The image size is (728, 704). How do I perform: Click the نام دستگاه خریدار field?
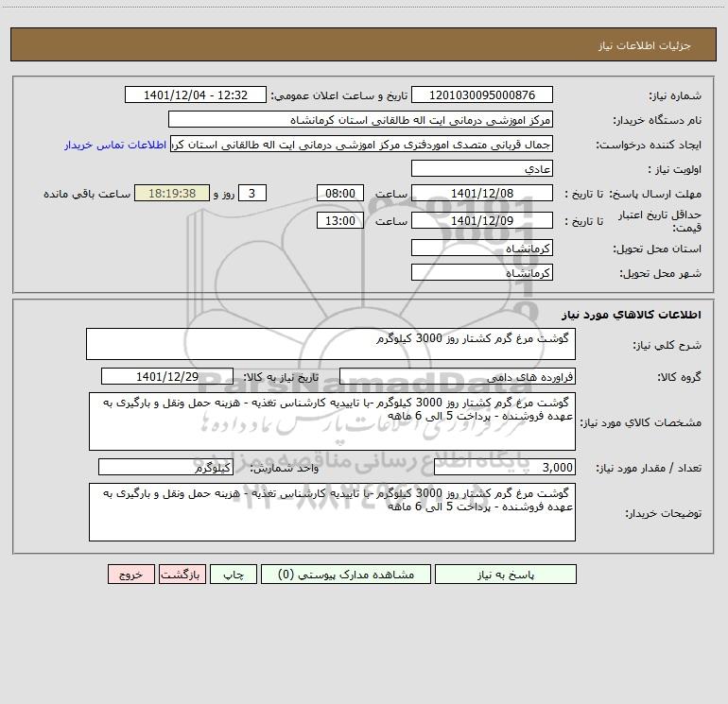(360, 119)
